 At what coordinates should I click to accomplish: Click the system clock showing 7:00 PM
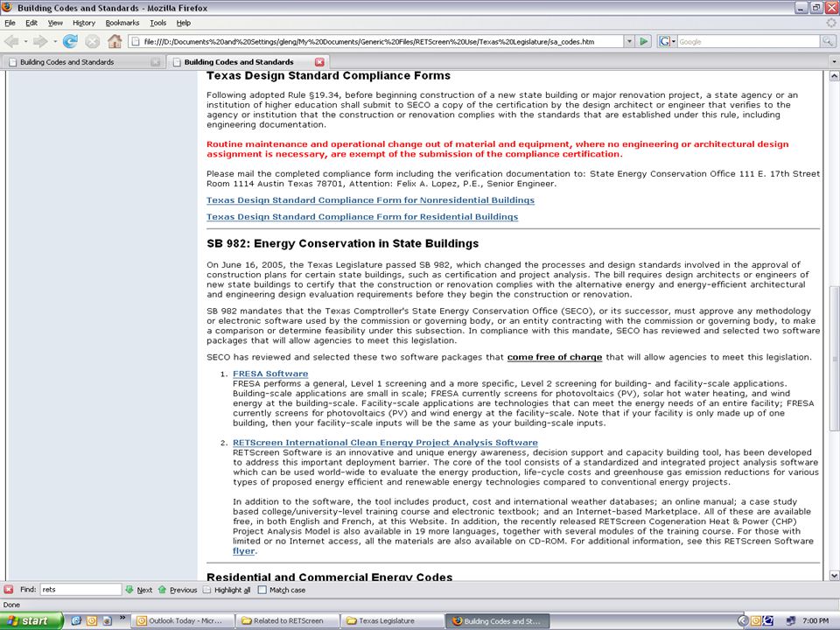tap(815, 621)
